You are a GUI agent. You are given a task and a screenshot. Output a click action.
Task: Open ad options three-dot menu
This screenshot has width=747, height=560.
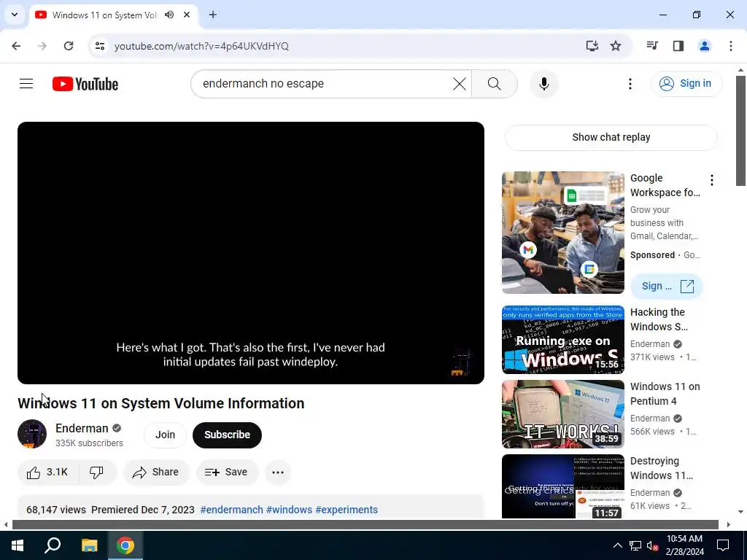coord(711,180)
